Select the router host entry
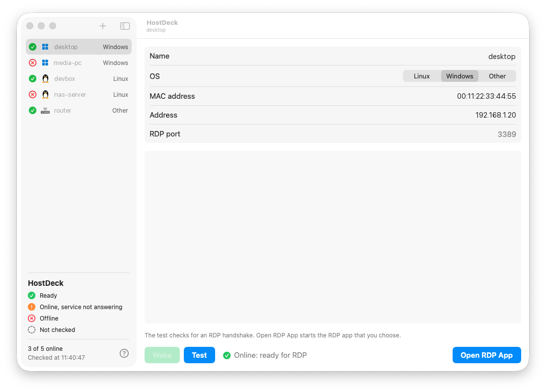 (x=78, y=111)
